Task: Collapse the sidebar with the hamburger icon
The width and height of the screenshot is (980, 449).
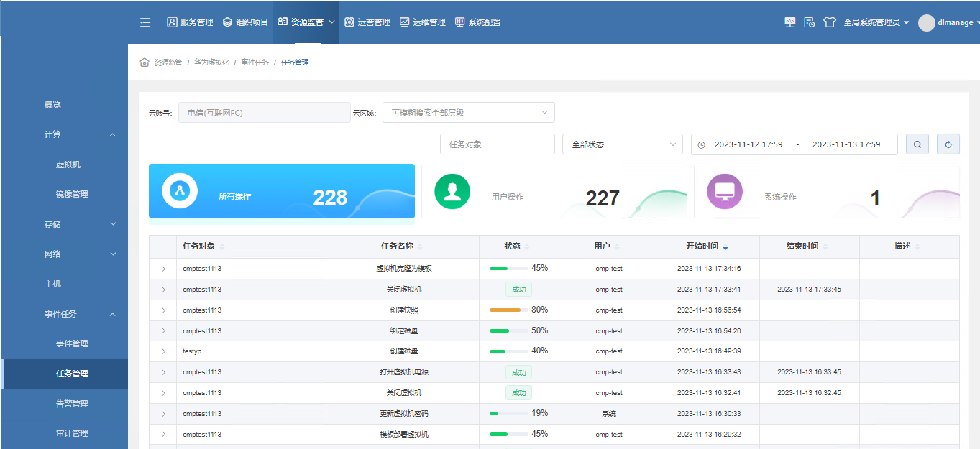Action: click(145, 22)
